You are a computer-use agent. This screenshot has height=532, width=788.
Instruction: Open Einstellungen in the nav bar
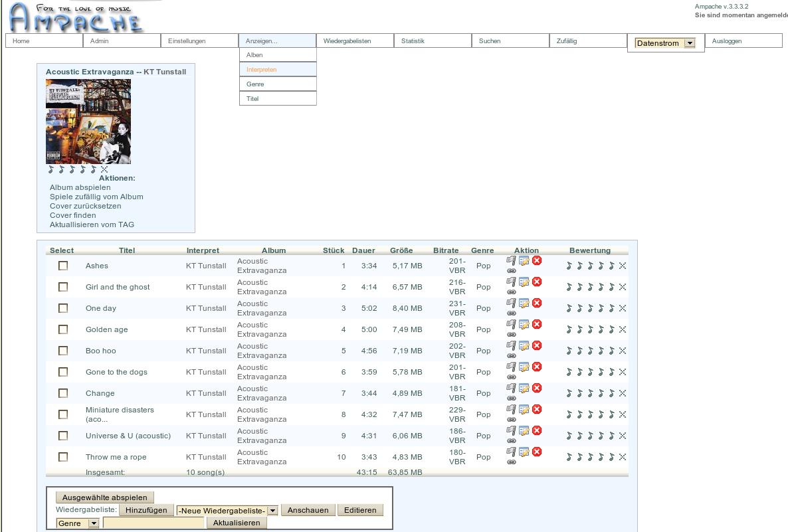click(x=199, y=41)
